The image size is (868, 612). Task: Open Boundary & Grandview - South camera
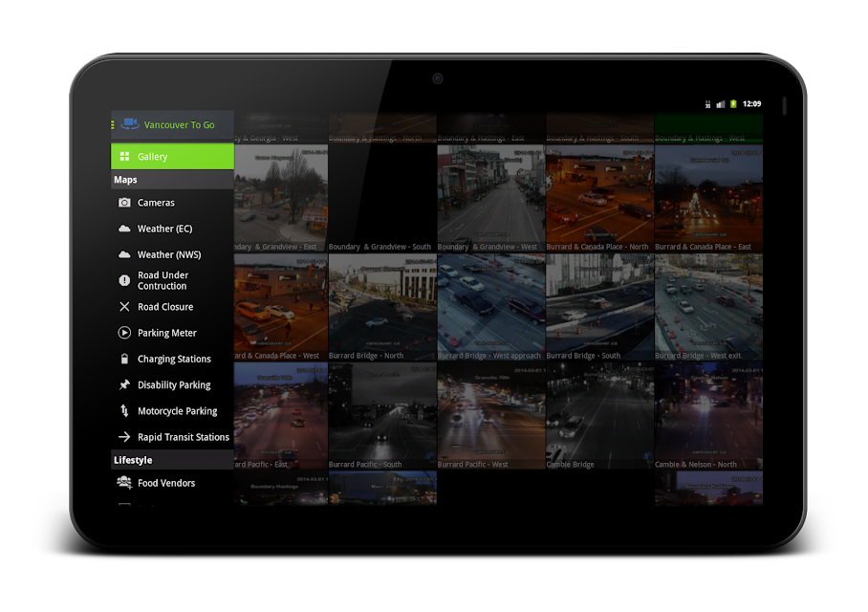pos(382,198)
